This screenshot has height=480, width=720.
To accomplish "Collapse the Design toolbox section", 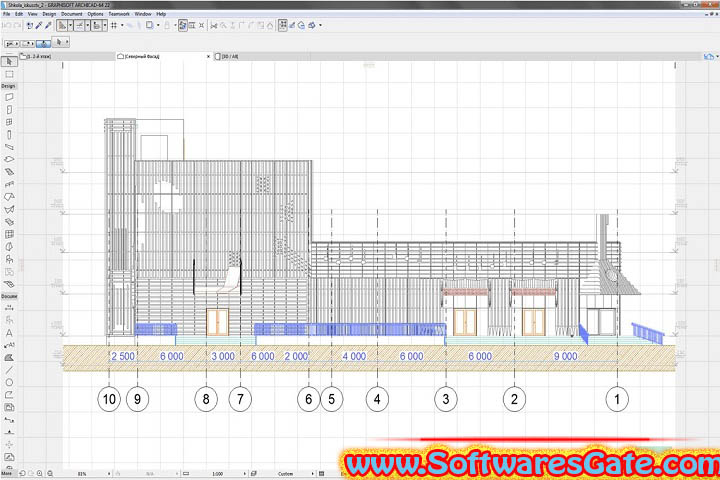I will [x=8, y=86].
